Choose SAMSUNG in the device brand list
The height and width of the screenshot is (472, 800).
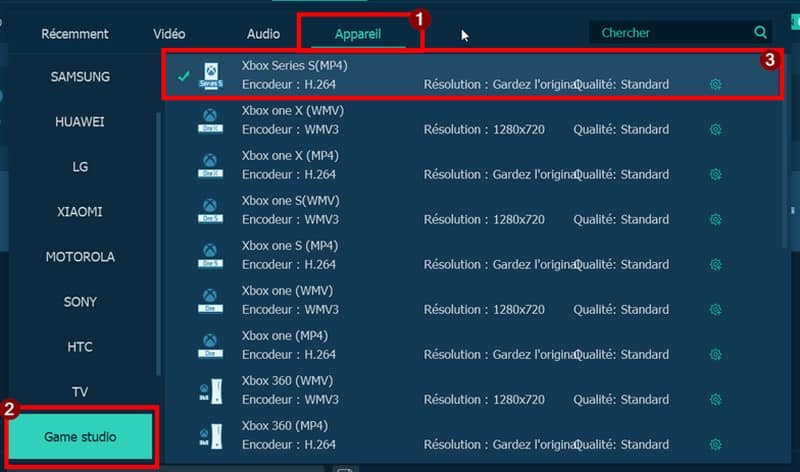pos(80,77)
